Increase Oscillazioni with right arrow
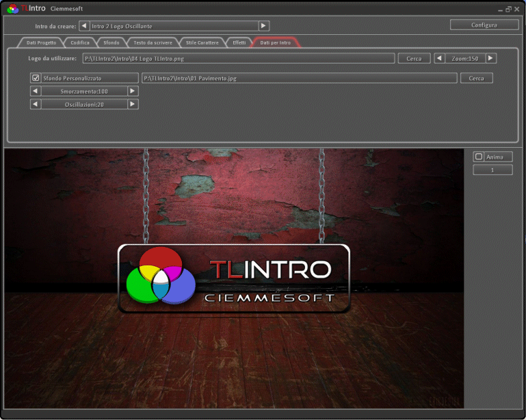Image resolution: width=526 pixels, height=420 pixels. tap(133, 105)
